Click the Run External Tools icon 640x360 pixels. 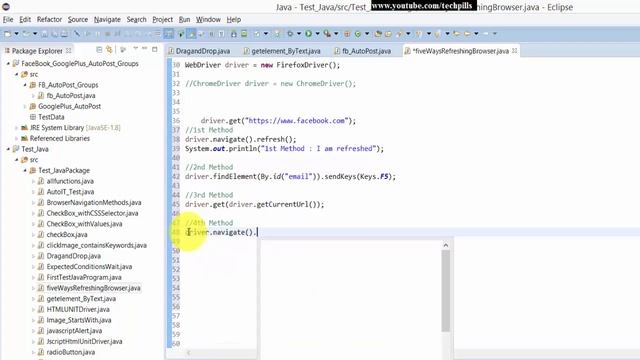pos(327,34)
